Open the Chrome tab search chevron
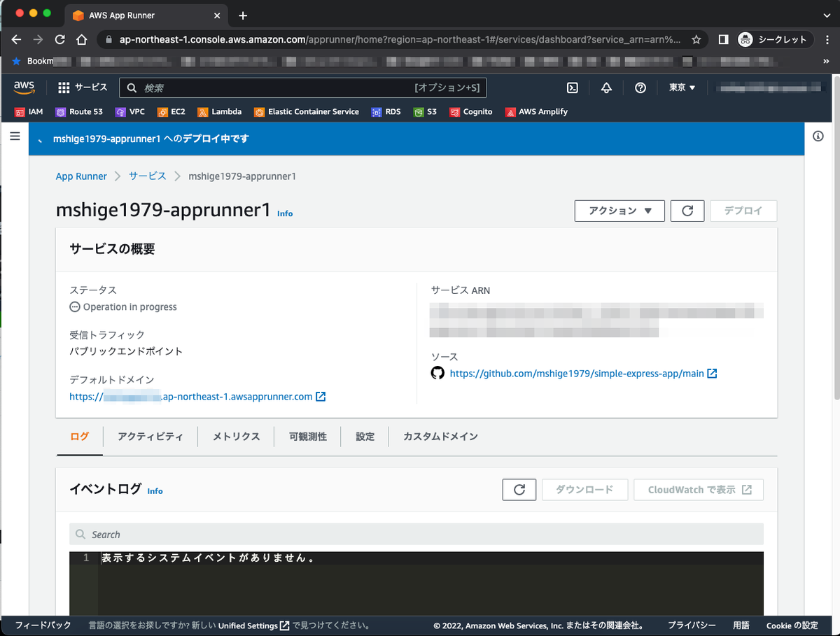This screenshot has width=840, height=636. click(x=826, y=15)
